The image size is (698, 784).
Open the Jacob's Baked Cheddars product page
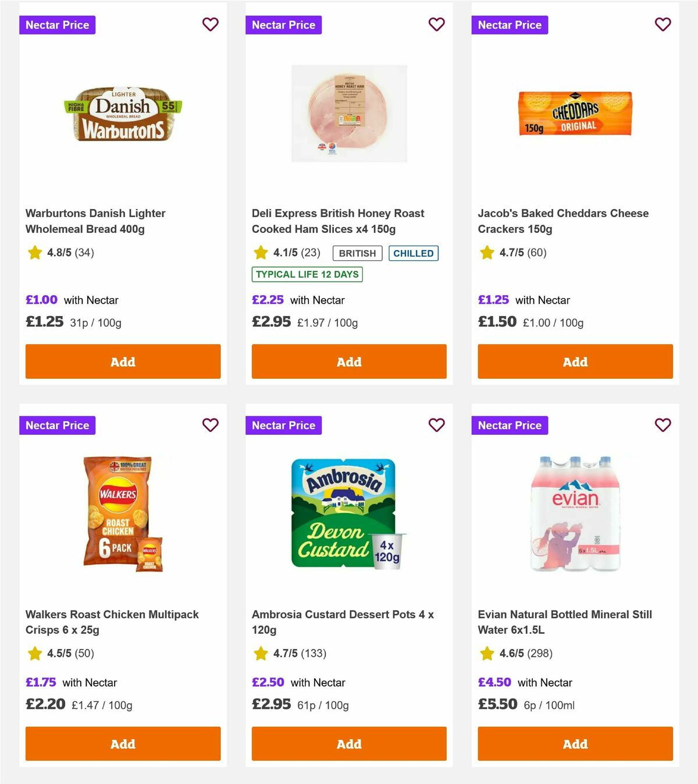(x=563, y=221)
